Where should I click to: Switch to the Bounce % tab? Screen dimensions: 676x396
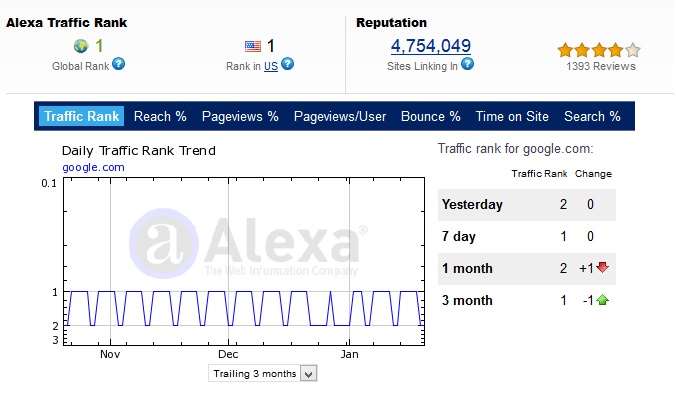pos(431,116)
